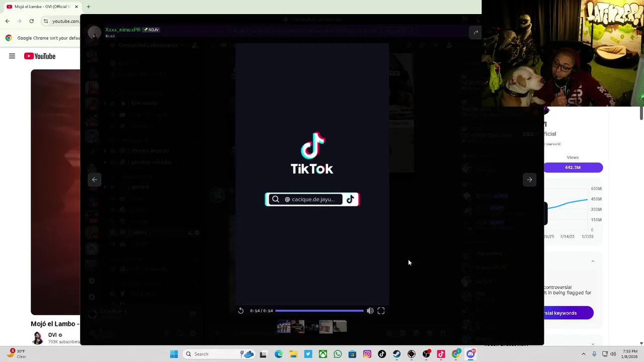644x362 pixels.
Task: Open OVI channel avatar
Action: (38, 338)
